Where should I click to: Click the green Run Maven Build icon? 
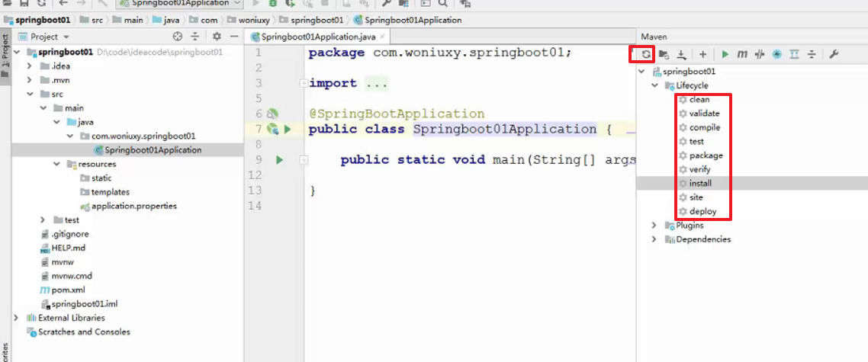pos(725,54)
